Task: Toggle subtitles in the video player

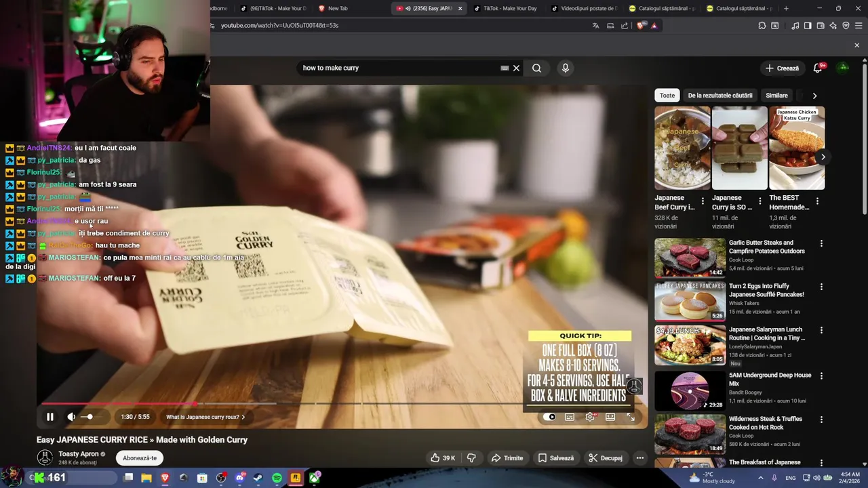Action: coord(570,417)
